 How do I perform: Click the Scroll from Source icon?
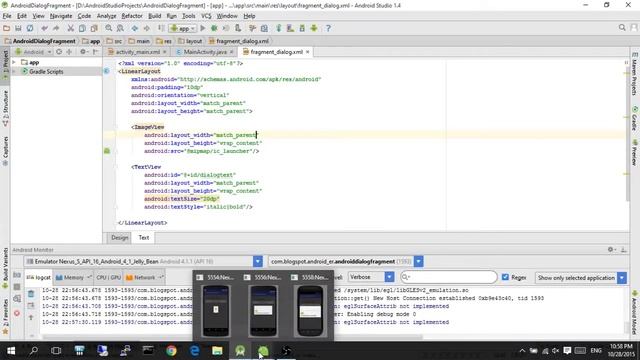[59, 52]
